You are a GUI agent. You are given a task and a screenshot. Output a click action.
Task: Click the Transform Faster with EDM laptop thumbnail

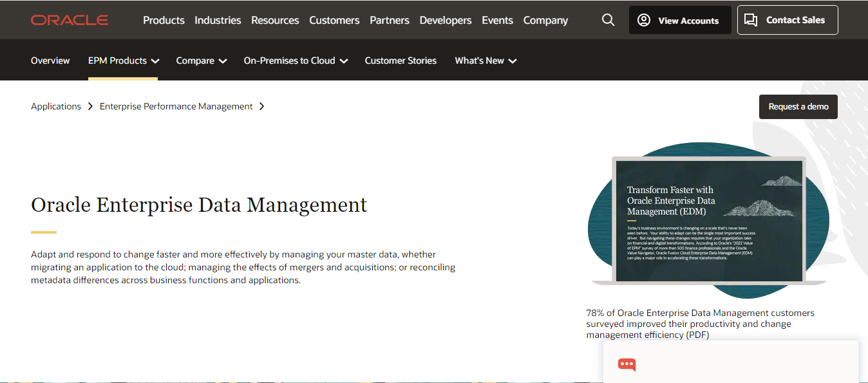coord(708,220)
